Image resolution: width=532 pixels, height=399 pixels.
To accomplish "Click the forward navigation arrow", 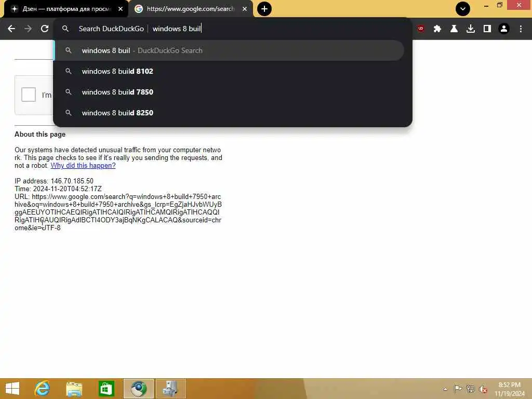I will [x=28, y=29].
